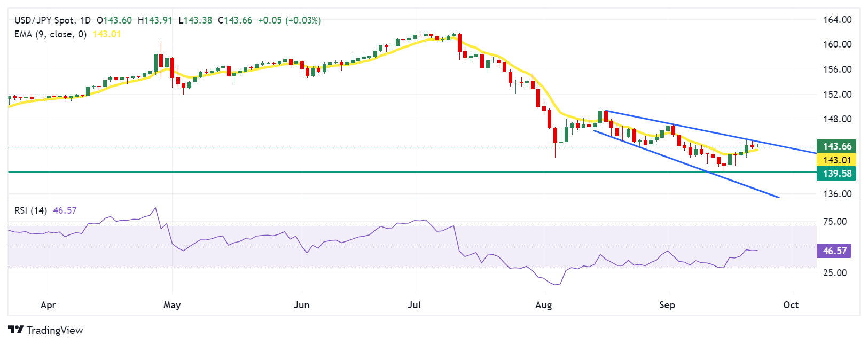Select the Jul label on time axis
Viewport: 868px width, 344px height.
pyautogui.click(x=414, y=305)
